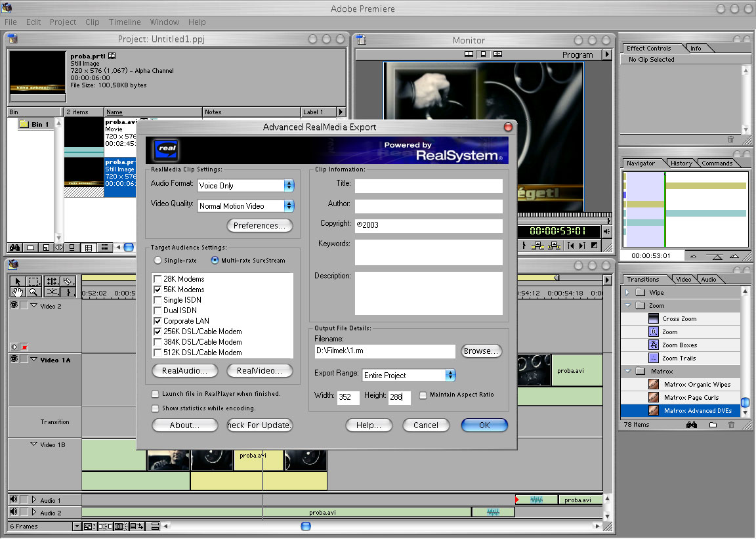Uncheck the Corporate LAN option
The height and width of the screenshot is (539, 756).
click(x=157, y=321)
